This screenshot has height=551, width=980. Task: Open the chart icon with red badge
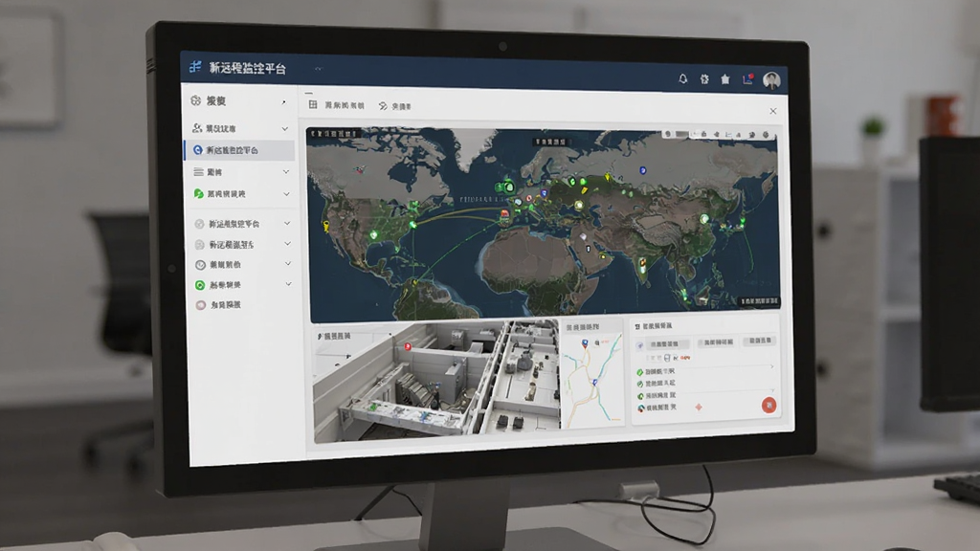pyautogui.click(x=747, y=79)
